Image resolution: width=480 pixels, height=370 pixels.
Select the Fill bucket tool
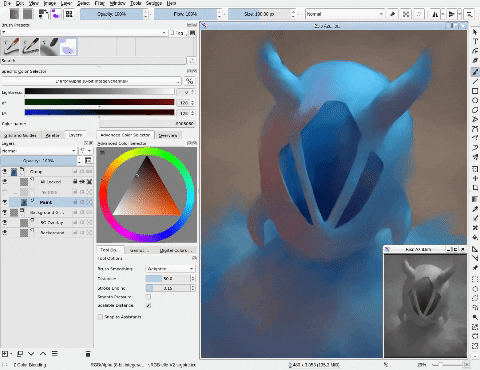tap(475, 237)
